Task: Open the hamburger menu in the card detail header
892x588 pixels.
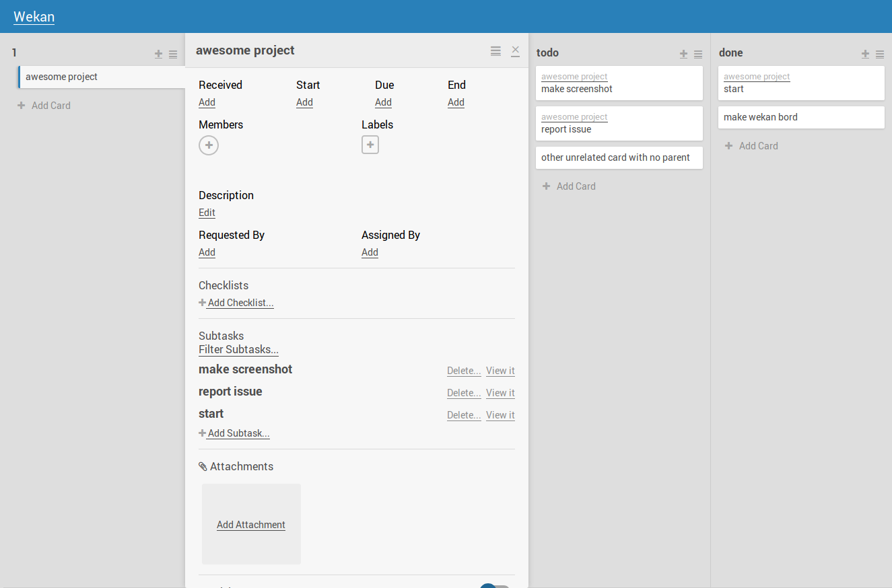Action: (x=495, y=50)
